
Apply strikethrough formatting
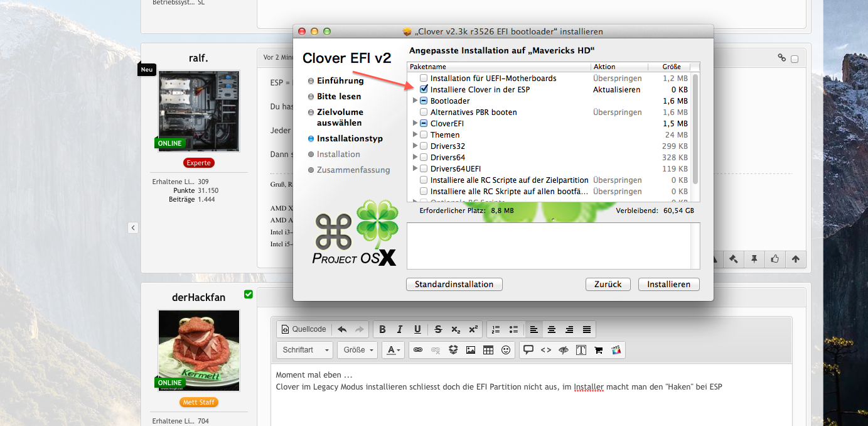click(x=438, y=329)
